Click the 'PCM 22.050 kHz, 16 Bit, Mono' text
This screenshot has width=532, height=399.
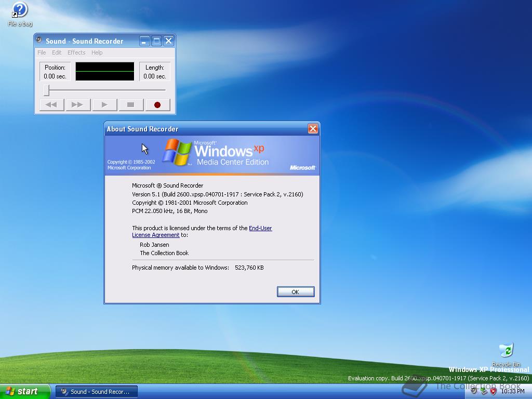(x=170, y=211)
